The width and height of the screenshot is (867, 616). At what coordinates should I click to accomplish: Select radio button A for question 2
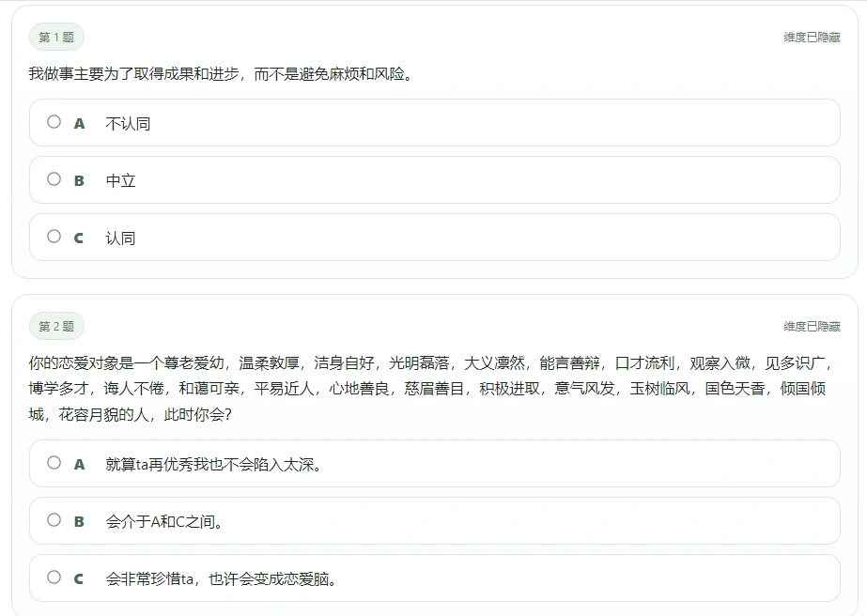pyautogui.click(x=54, y=464)
